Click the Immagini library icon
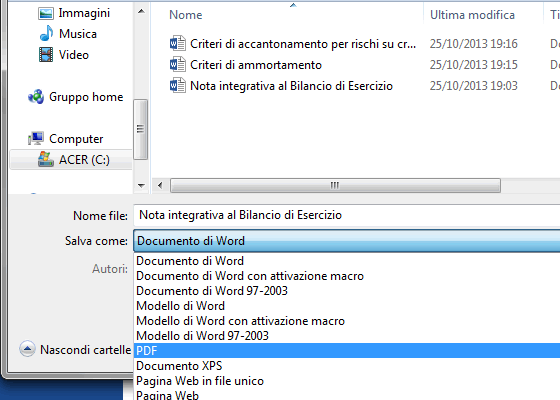The image size is (560, 400). pyautogui.click(x=46, y=14)
